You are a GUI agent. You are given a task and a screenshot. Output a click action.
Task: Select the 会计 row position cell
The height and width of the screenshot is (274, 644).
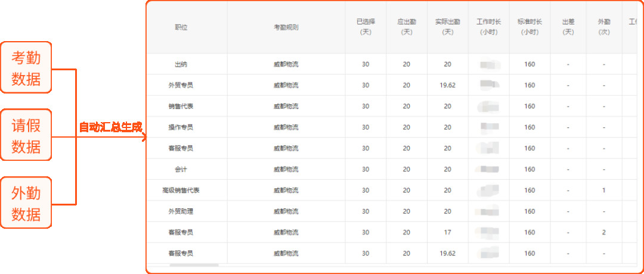coord(181,169)
